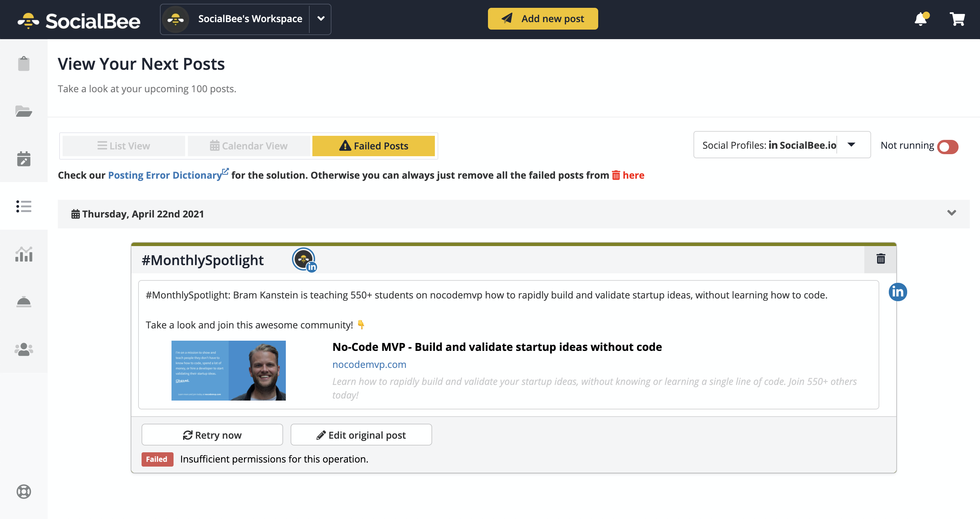Toggle the Not running switch
The width and height of the screenshot is (980, 519).
pos(947,146)
